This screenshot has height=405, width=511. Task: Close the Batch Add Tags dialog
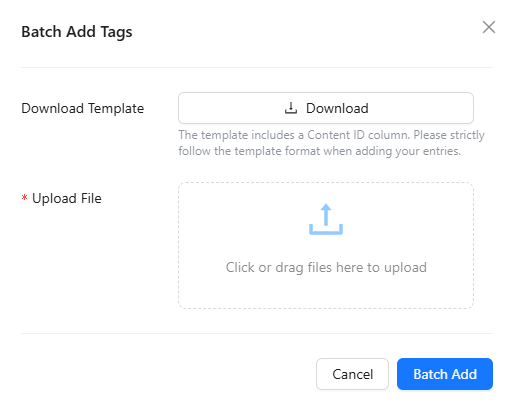pos(489,27)
